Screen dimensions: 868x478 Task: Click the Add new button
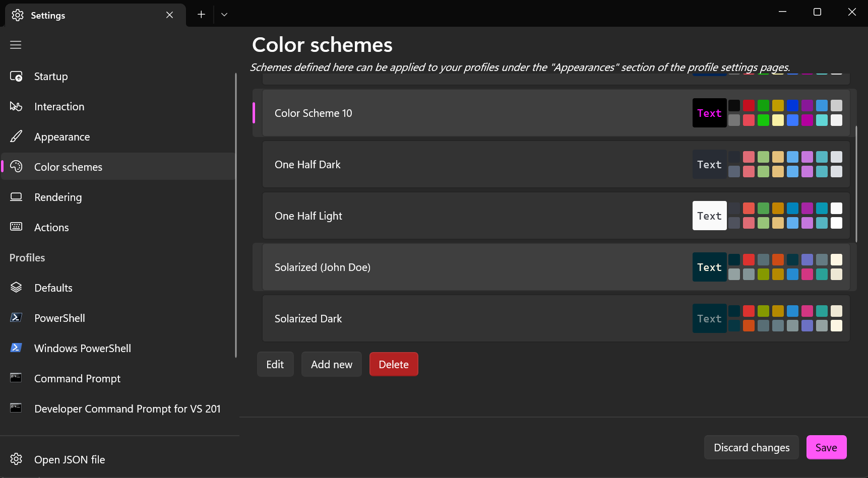pos(332,364)
